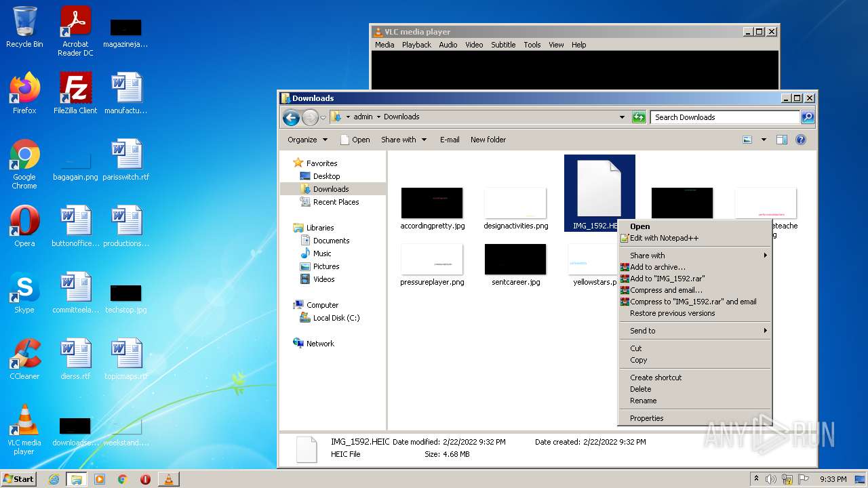868x488 pixels.
Task: Click the Open toolbar button
Action: click(355, 140)
